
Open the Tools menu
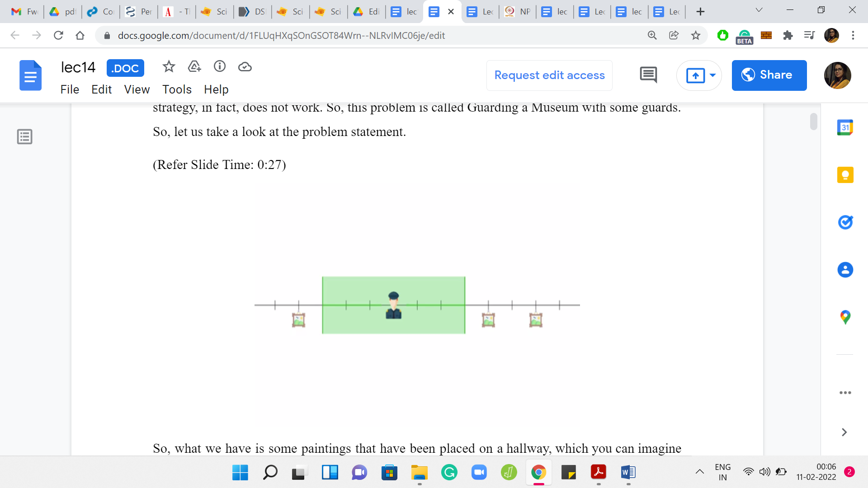[x=177, y=89]
